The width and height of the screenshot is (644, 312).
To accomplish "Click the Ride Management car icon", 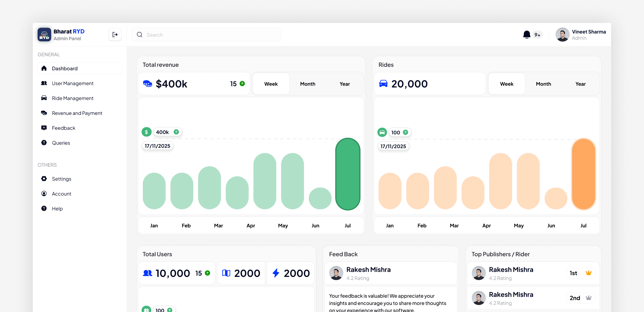I will pos(44,98).
